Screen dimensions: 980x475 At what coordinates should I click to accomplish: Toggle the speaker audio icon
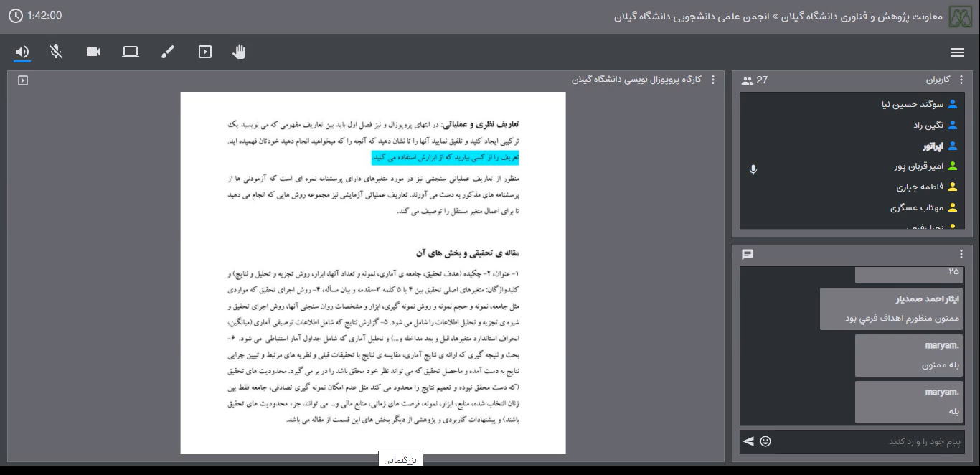(22, 52)
